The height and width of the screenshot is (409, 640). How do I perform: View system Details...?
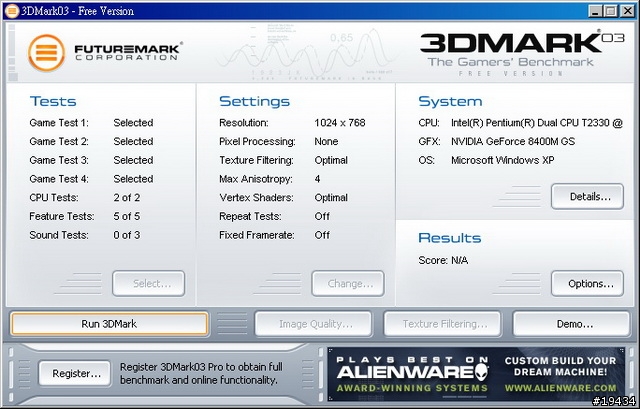click(587, 196)
